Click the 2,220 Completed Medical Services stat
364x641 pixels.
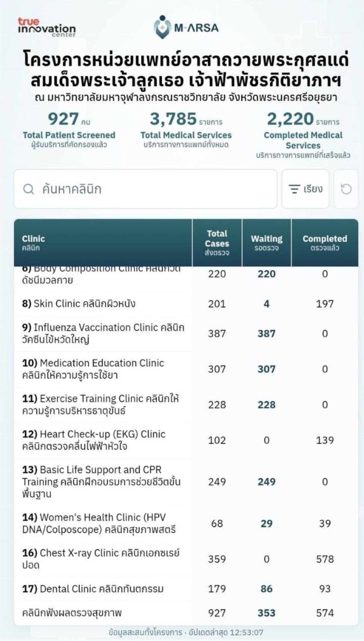303,135
